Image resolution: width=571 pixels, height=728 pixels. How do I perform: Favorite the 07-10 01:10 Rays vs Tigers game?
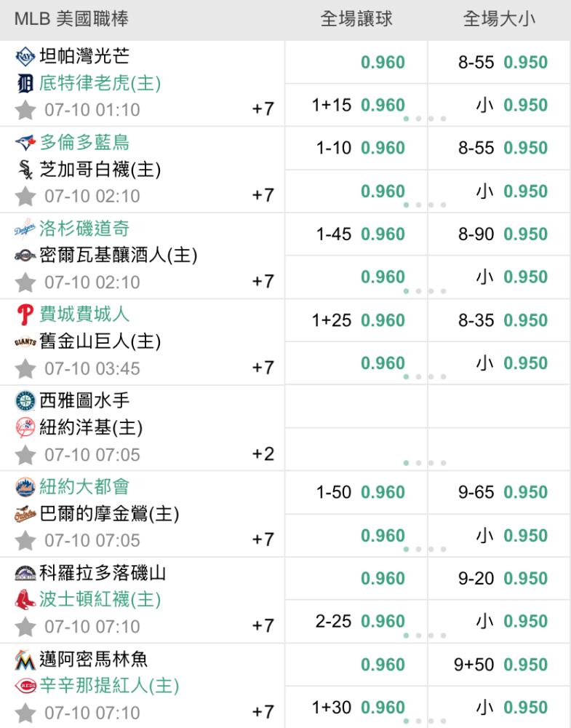25,110
